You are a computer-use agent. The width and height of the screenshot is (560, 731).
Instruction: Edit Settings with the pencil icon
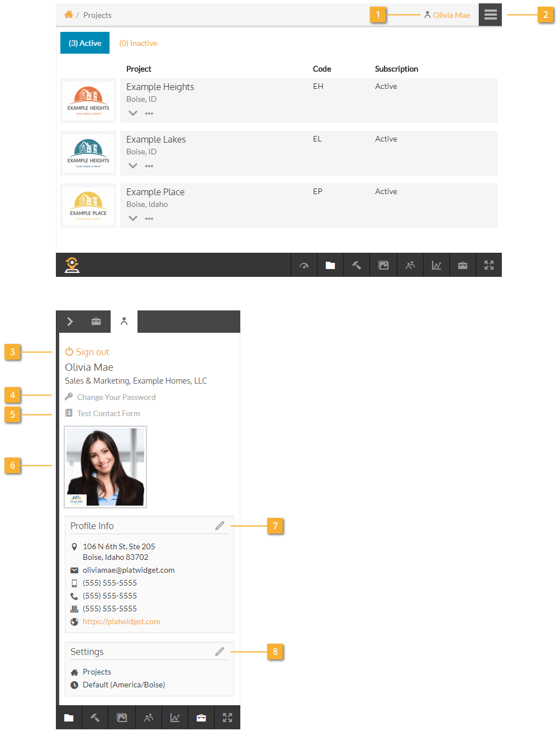point(220,652)
